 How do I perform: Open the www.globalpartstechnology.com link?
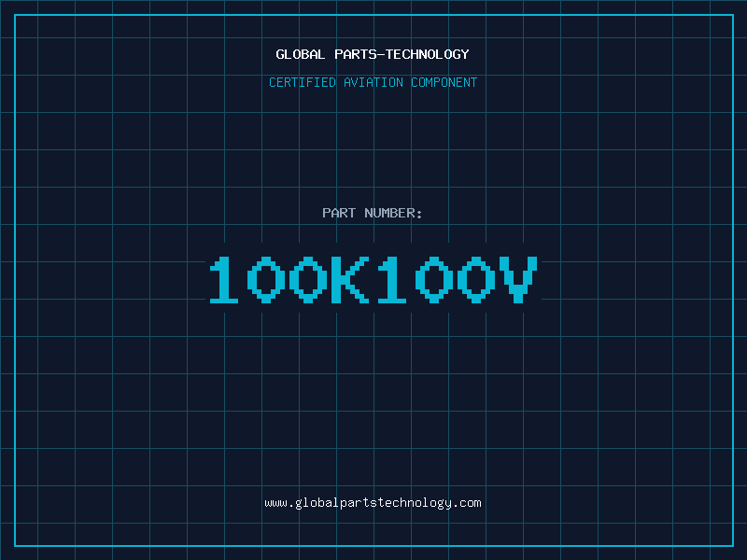(373, 503)
